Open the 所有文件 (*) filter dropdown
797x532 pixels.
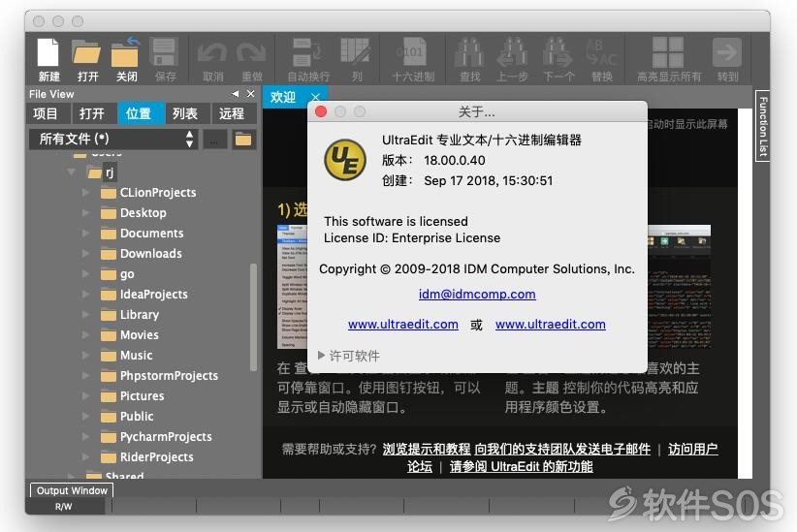(112, 140)
